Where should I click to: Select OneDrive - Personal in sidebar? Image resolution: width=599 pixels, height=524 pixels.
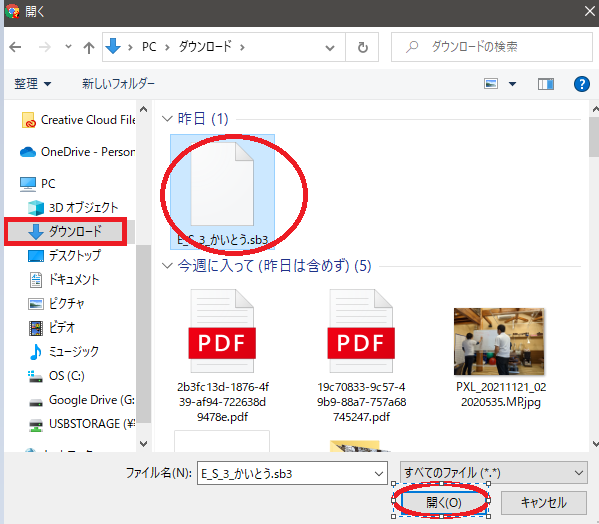(x=78, y=152)
